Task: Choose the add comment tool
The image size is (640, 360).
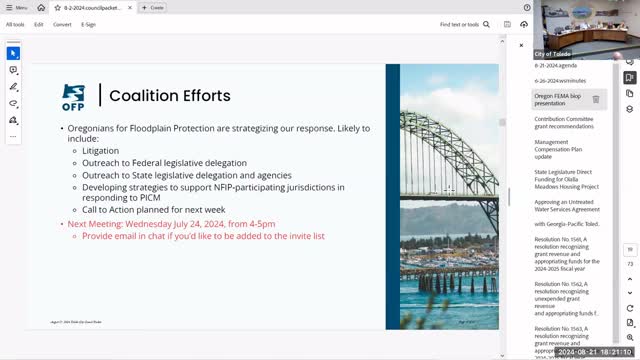Action: point(13,70)
